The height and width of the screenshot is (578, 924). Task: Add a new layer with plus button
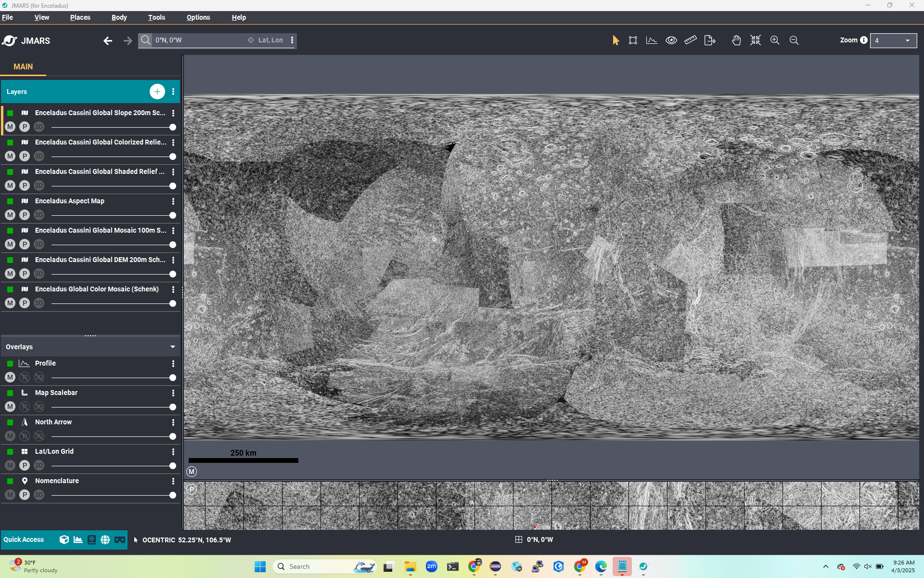pos(157,92)
